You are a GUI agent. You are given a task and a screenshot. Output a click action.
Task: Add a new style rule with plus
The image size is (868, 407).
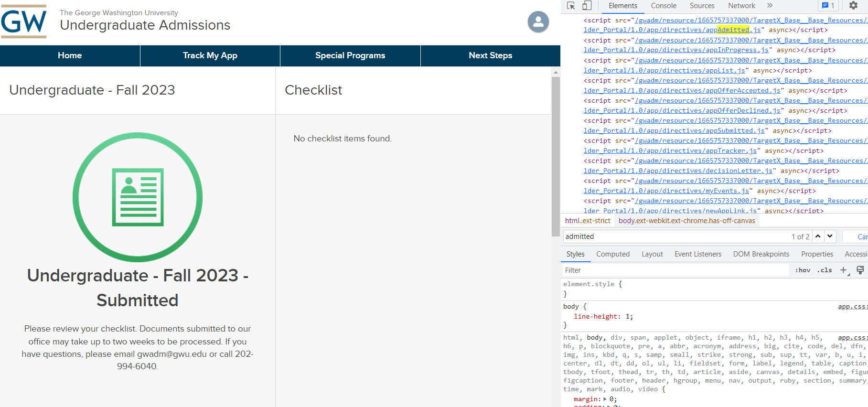(844, 270)
